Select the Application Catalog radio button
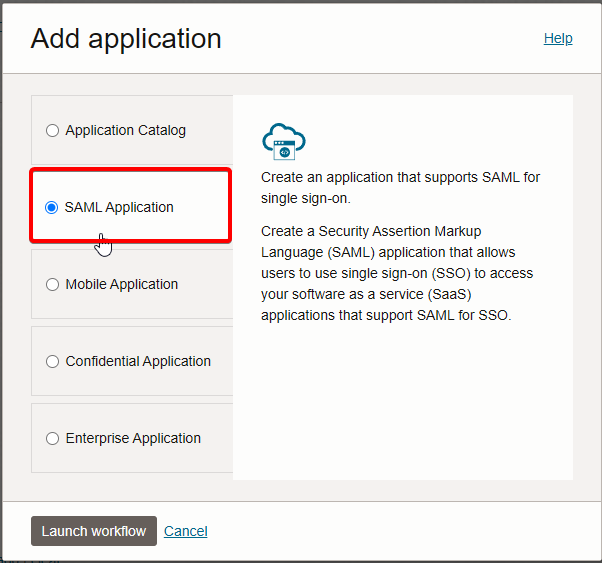The image size is (602, 563). (x=52, y=131)
